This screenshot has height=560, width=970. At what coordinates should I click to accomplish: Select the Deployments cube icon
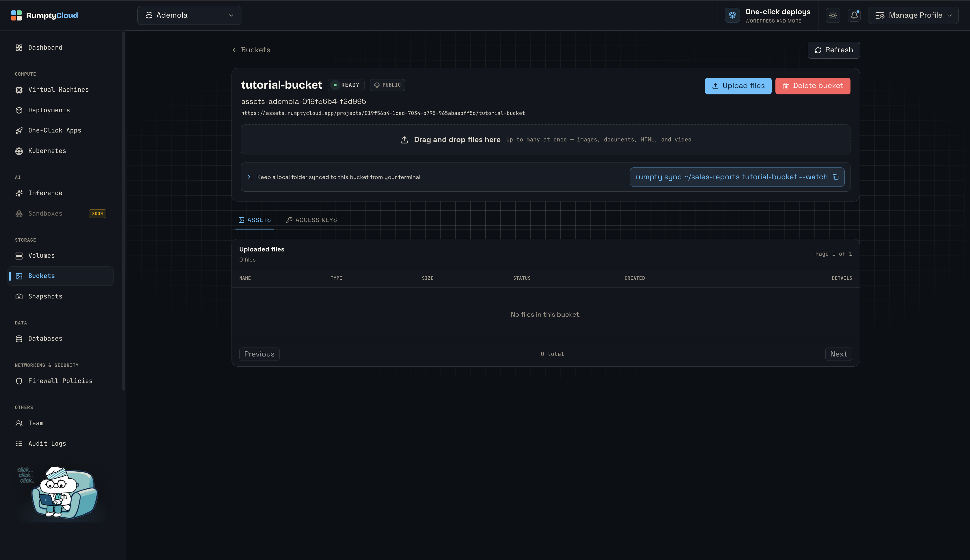coord(19,110)
